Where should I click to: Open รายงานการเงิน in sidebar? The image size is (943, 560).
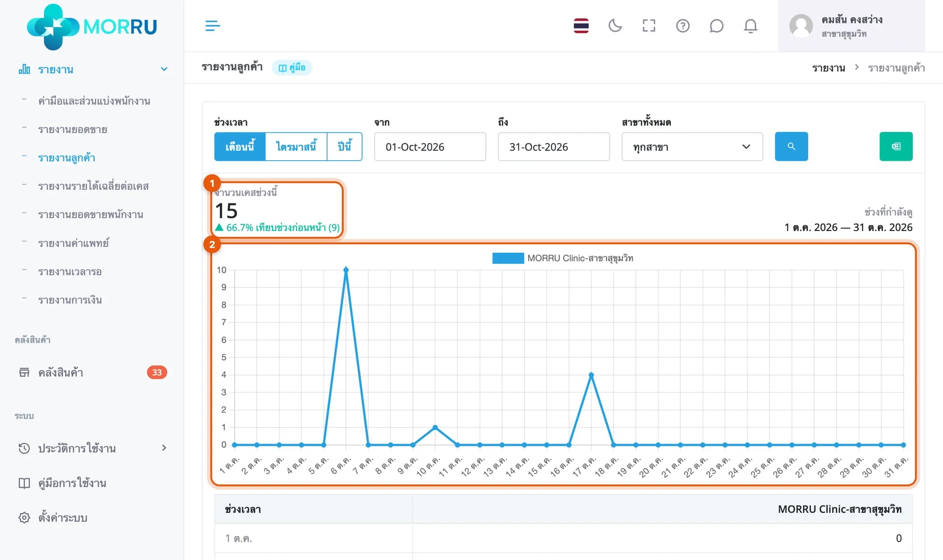(70, 300)
